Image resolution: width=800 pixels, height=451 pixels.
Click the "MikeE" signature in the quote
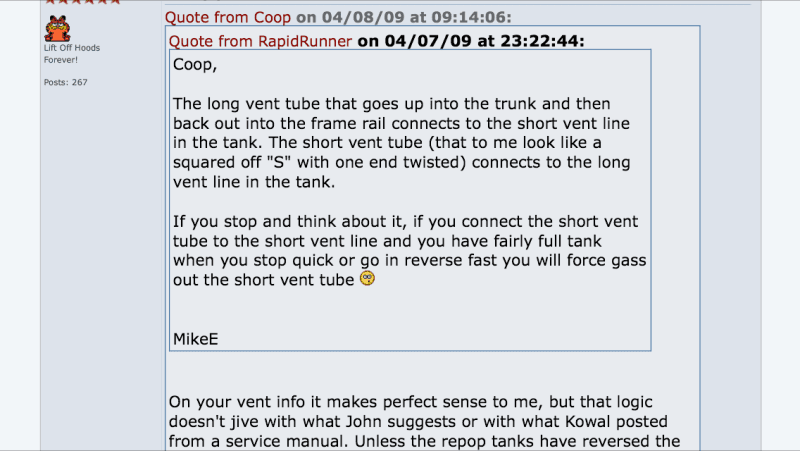[x=196, y=338]
